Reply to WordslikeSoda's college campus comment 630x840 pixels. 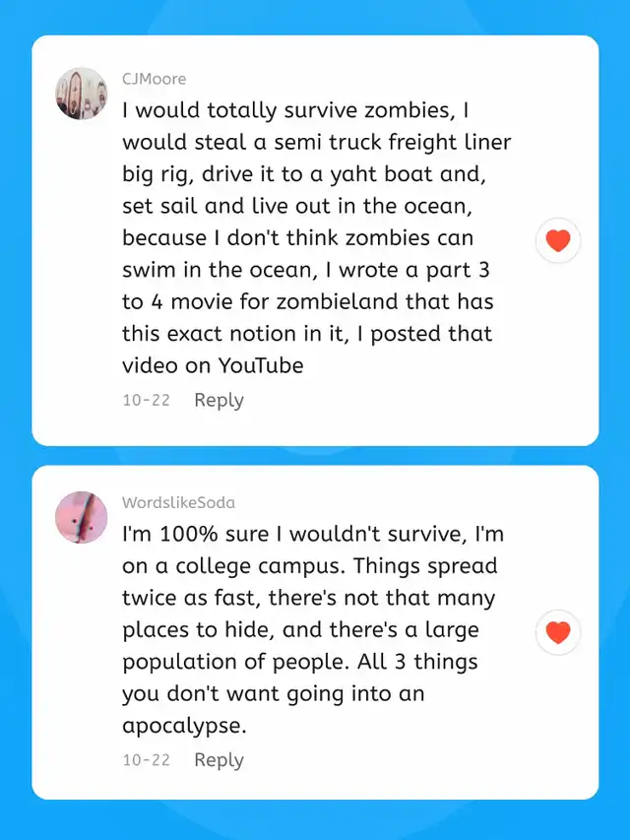219,759
